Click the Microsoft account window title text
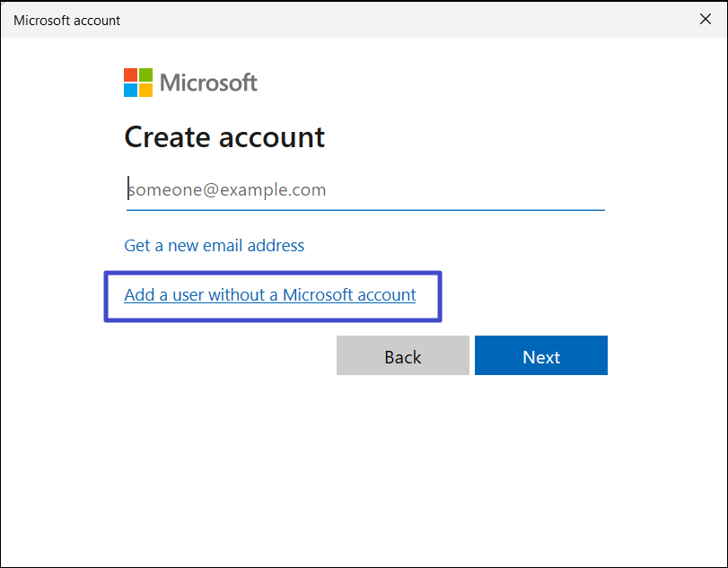728x568 pixels. (67, 20)
